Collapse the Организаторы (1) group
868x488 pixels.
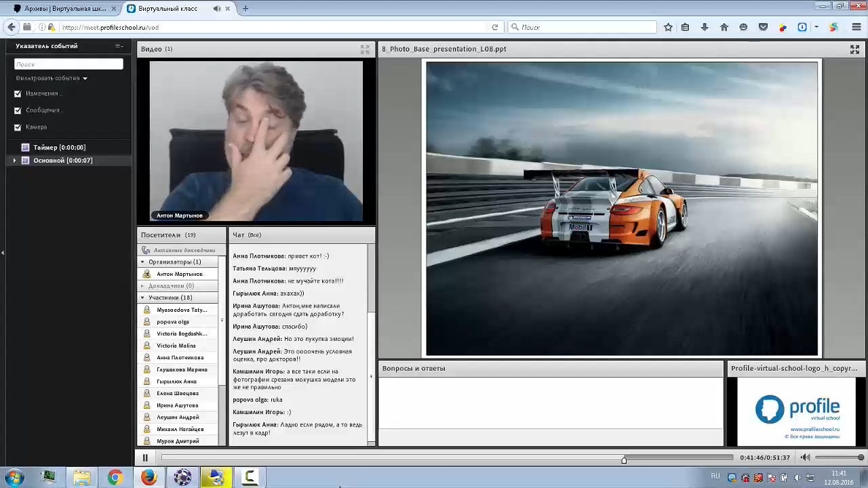[x=142, y=262]
